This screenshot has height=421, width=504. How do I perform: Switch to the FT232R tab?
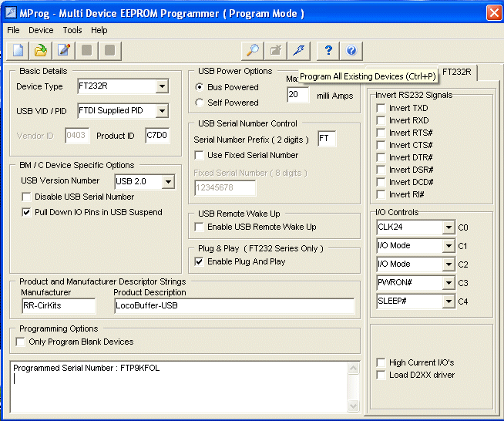(457, 72)
